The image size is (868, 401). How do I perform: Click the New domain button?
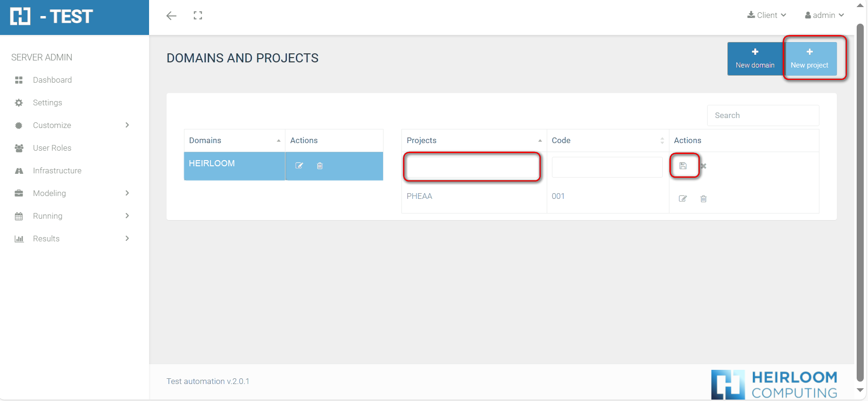[755, 59]
